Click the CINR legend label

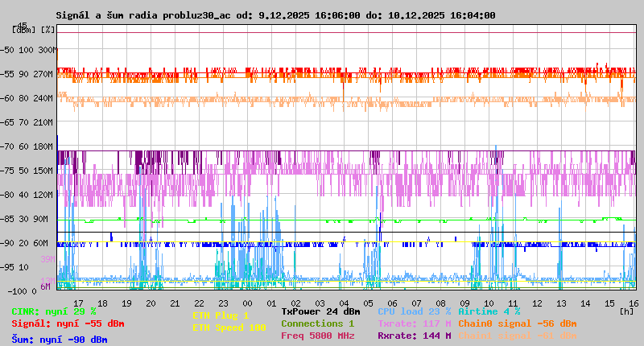coord(54,311)
